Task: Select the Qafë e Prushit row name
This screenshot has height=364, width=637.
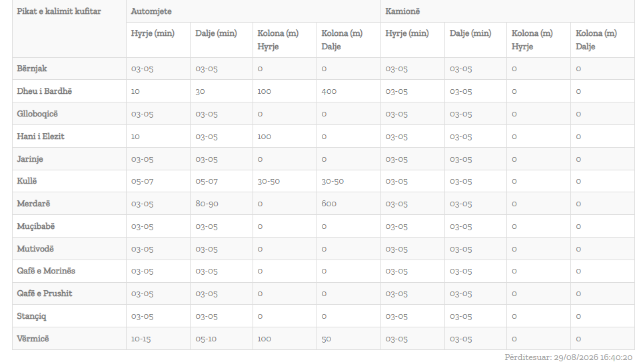Action: pos(44,293)
